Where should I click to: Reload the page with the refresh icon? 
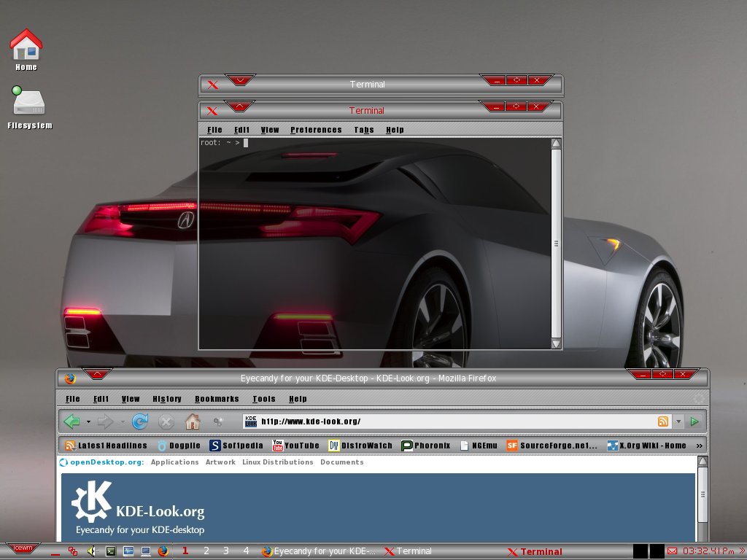coord(140,421)
